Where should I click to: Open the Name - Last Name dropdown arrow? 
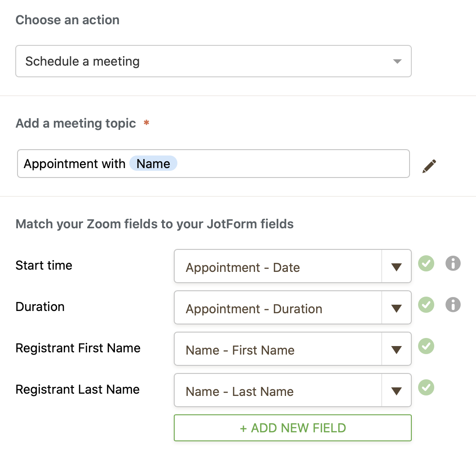coord(396,391)
